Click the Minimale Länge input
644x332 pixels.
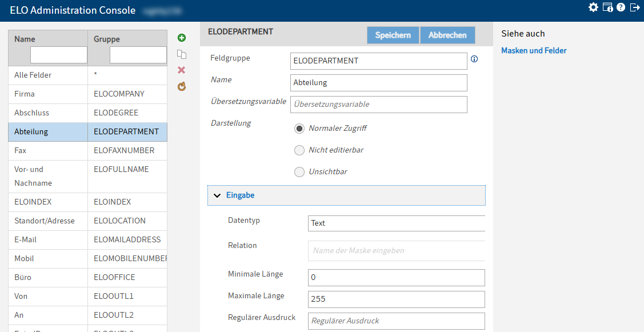click(397, 277)
